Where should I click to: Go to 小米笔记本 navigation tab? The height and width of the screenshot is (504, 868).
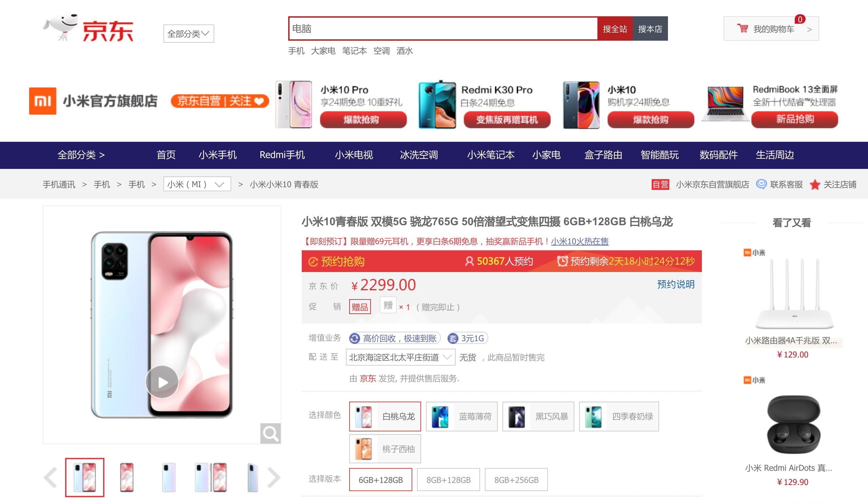coord(491,155)
